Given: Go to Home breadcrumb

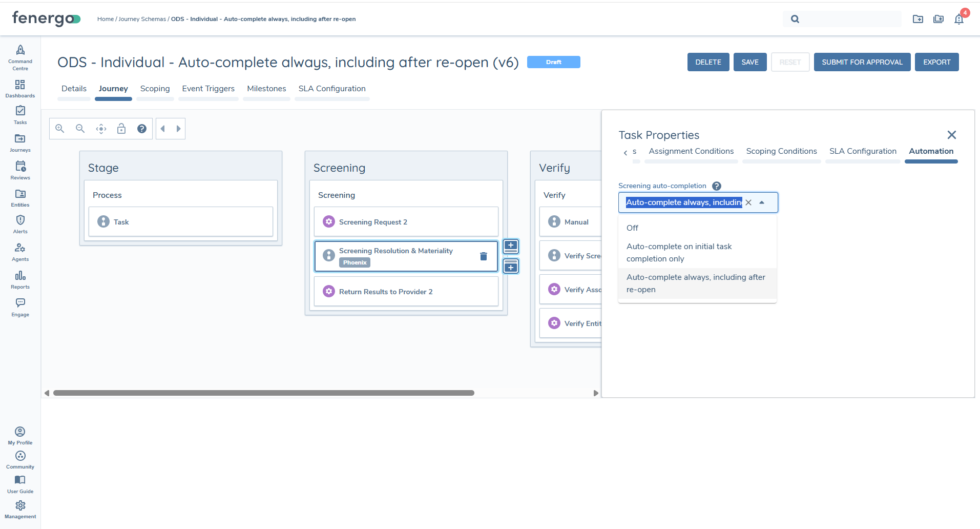Looking at the screenshot, I should point(106,19).
